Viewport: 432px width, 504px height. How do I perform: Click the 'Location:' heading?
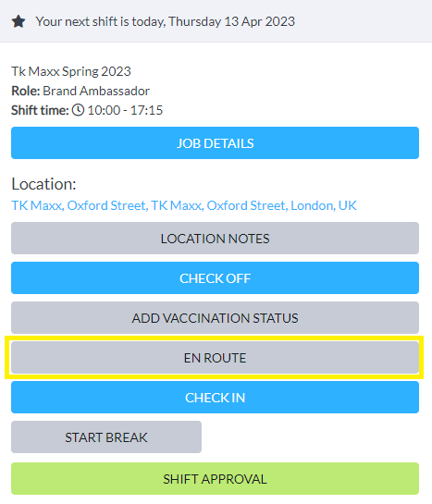tap(43, 184)
